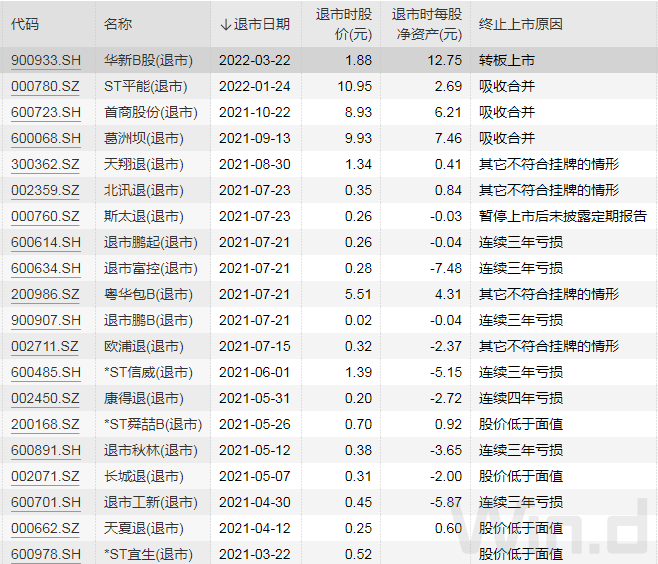Open stock code 900907.SH link
Image resolution: width=658 pixels, height=564 pixels.
point(46,321)
